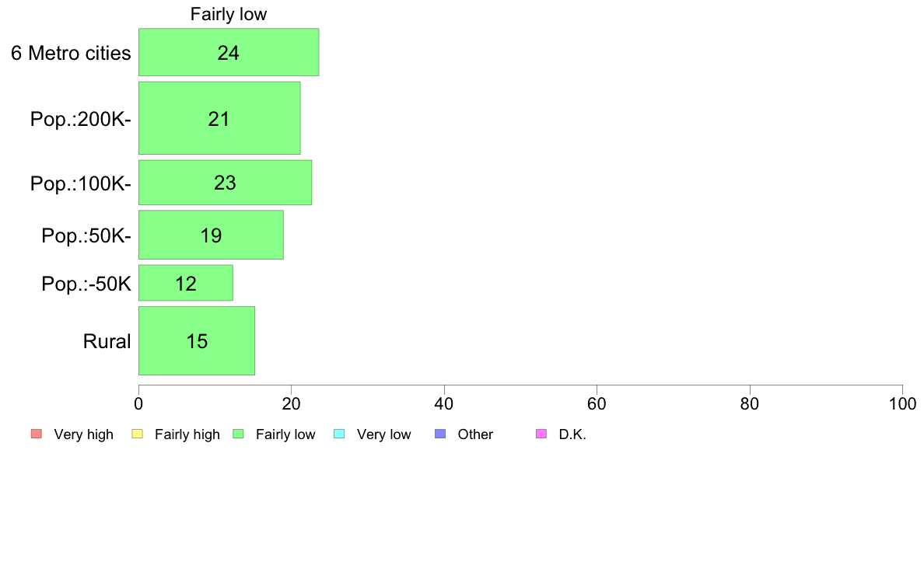The width and height of the screenshot is (924, 572).
Task: Click the 100 tick on x-axis
Action: pos(903,403)
